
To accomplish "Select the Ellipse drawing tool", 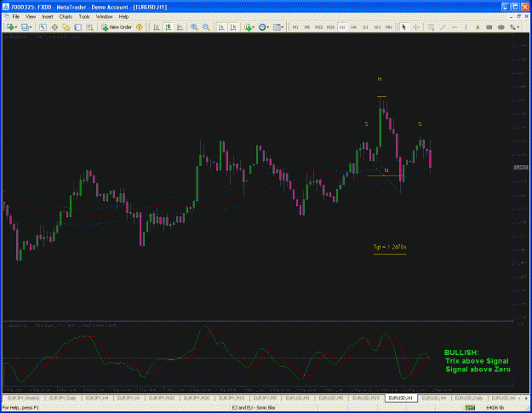I will pyautogui.click(x=501, y=27).
